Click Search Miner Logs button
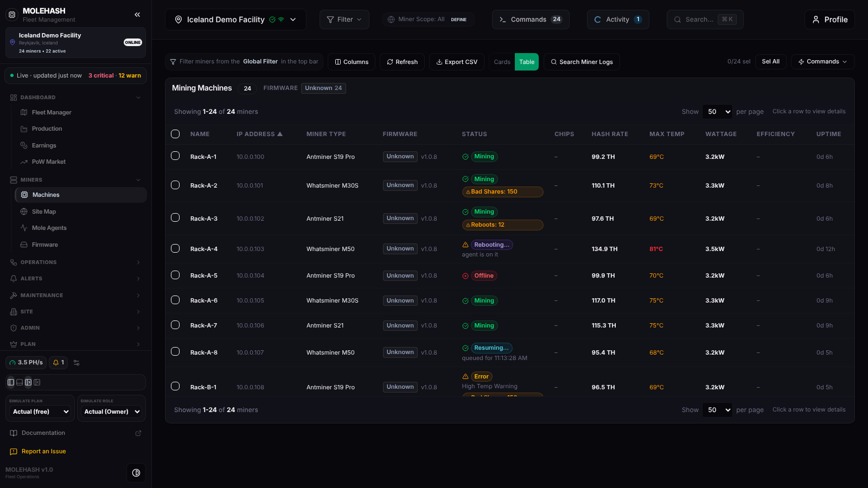868x488 pixels. coord(582,62)
